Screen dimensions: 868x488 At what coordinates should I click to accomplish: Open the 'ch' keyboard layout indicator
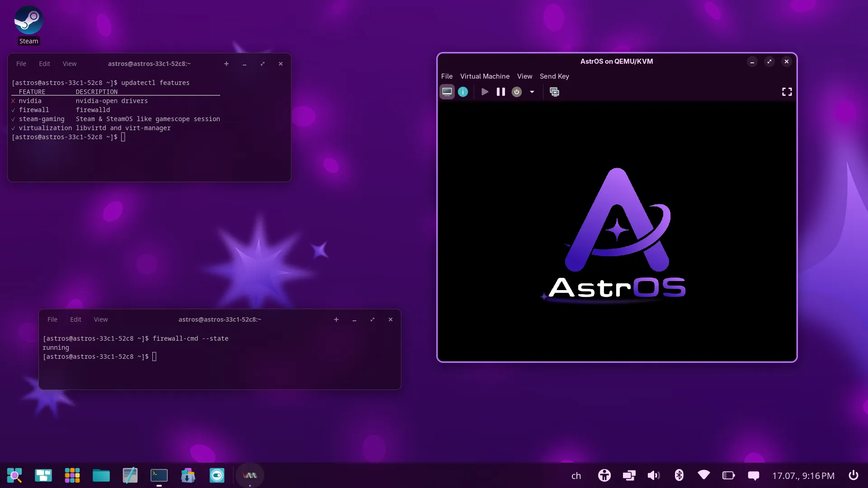click(x=576, y=476)
